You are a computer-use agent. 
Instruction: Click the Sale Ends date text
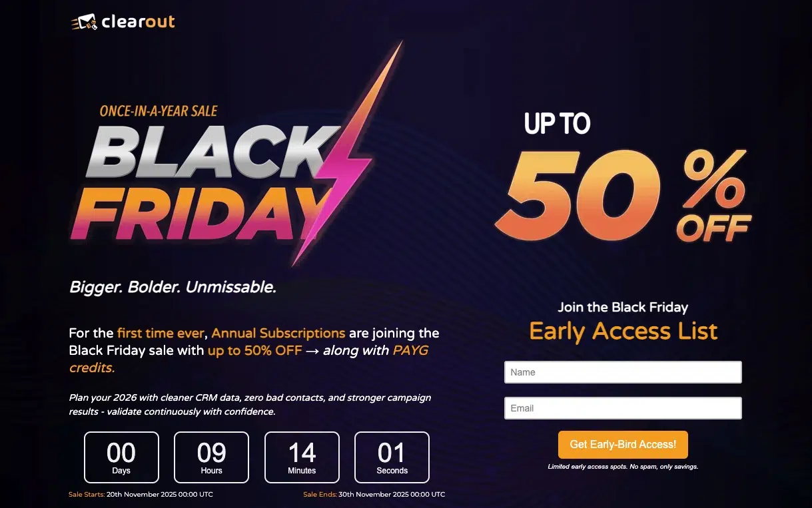pos(374,495)
